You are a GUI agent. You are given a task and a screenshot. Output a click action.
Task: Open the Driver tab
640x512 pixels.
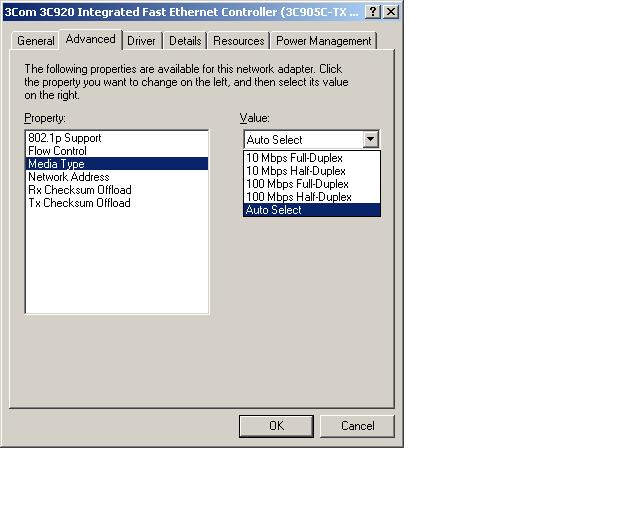(141, 41)
